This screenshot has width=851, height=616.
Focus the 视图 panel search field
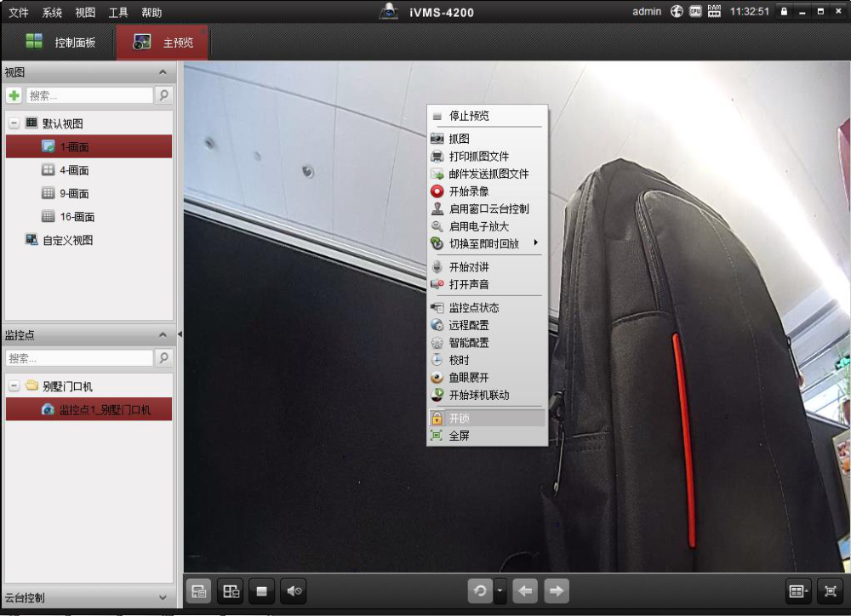(x=89, y=95)
